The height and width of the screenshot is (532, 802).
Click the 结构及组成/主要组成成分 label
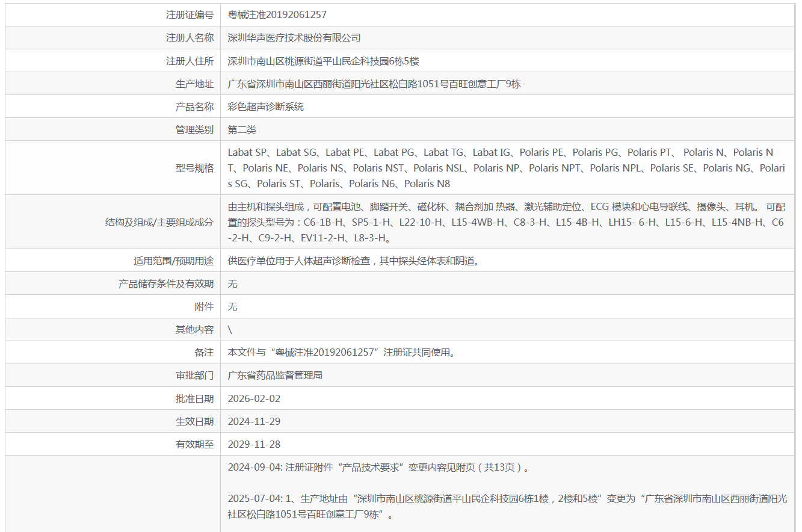(159, 222)
